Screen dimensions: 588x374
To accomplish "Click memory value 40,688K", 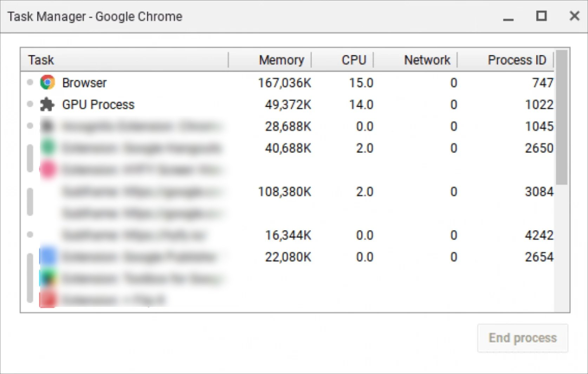I will tap(288, 148).
